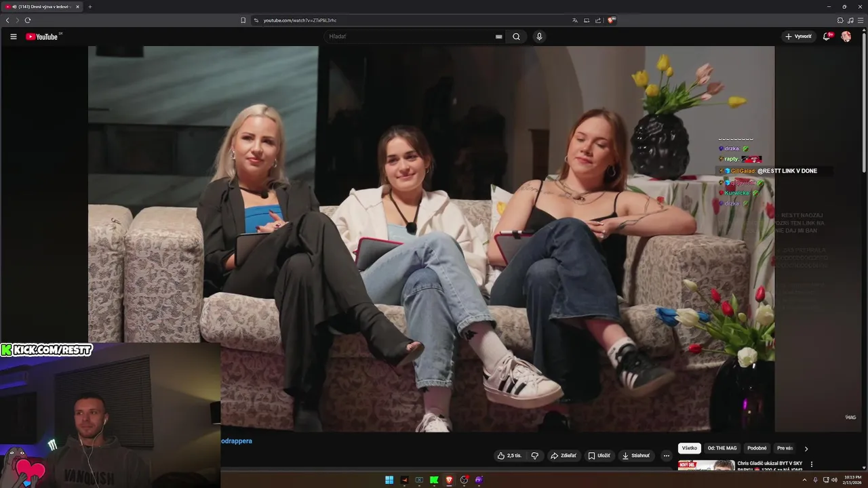Close the YouTube video tab
868x488 pixels.
click(x=77, y=7)
